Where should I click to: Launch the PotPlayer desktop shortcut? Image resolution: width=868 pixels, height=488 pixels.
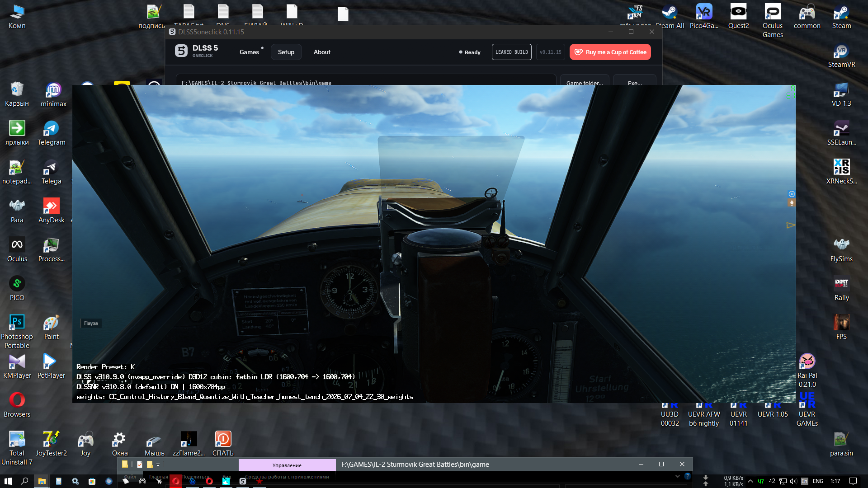(x=51, y=366)
